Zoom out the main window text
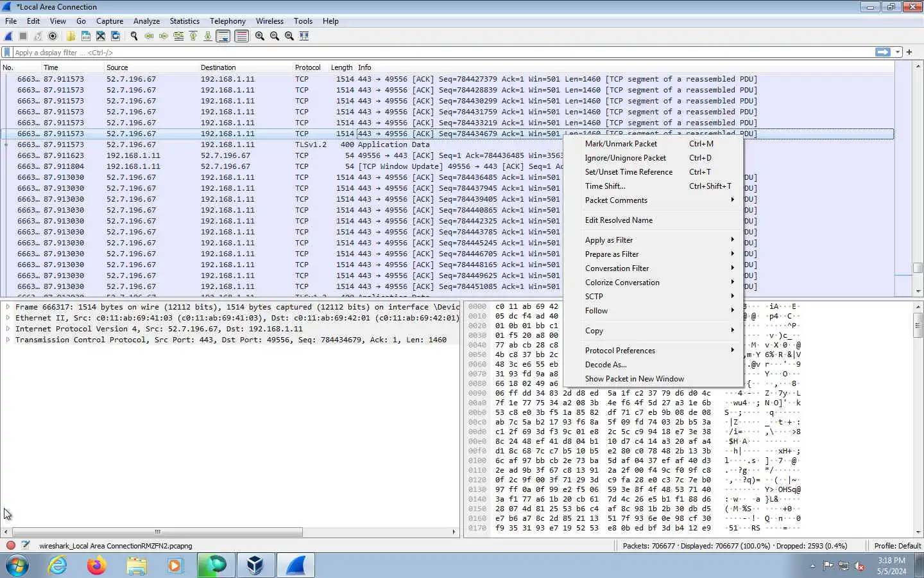924x578 pixels. click(275, 36)
